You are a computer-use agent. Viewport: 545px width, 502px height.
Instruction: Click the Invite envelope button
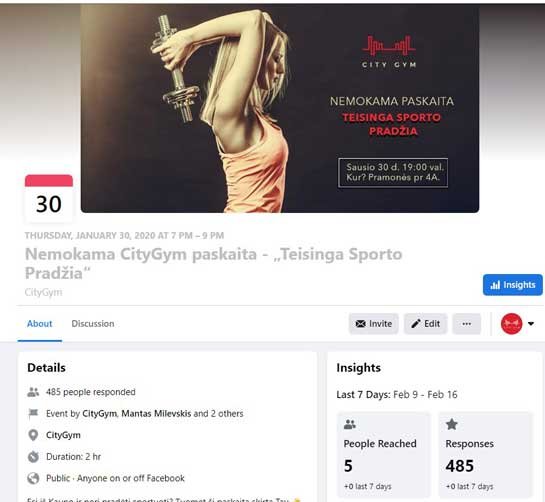pyautogui.click(x=374, y=324)
